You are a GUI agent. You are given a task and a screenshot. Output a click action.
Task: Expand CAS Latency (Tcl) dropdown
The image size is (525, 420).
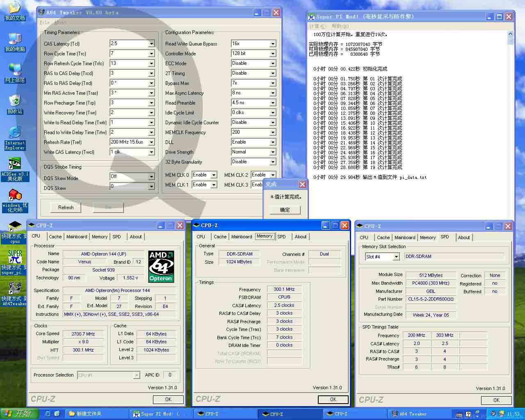(151, 44)
